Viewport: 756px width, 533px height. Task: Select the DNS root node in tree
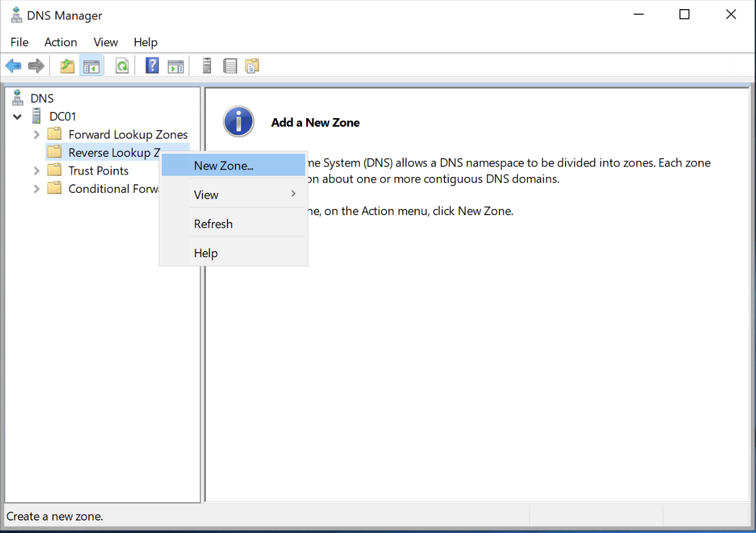42,99
